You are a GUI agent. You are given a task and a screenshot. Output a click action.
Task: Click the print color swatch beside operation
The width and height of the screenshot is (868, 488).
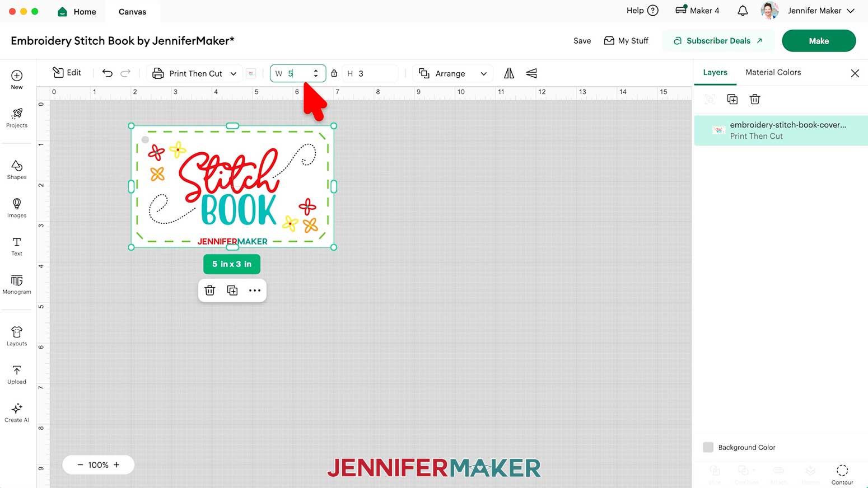coord(251,73)
